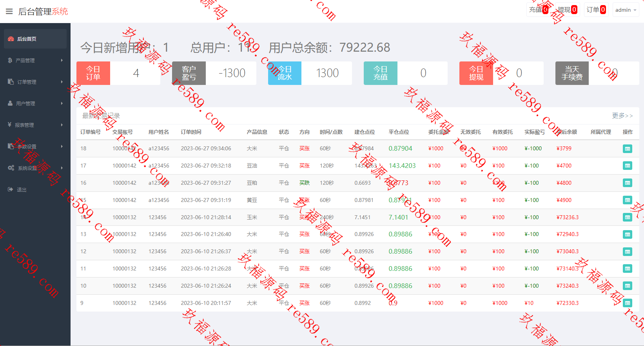
Task: Expand the 系统设置 submenu arrow
Action: coord(62,168)
